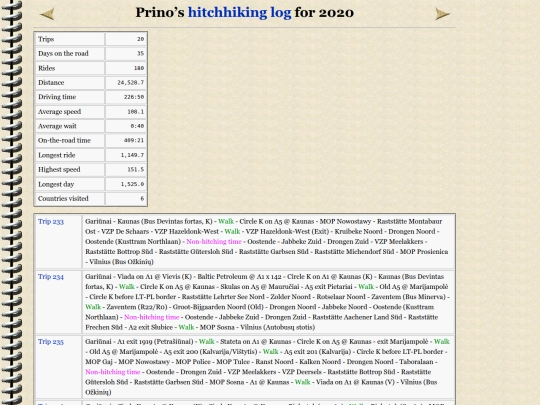Click first green 'Walk' in Trip 235 route
The width and height of the screenshot is (540, 405).
[207, 342]
